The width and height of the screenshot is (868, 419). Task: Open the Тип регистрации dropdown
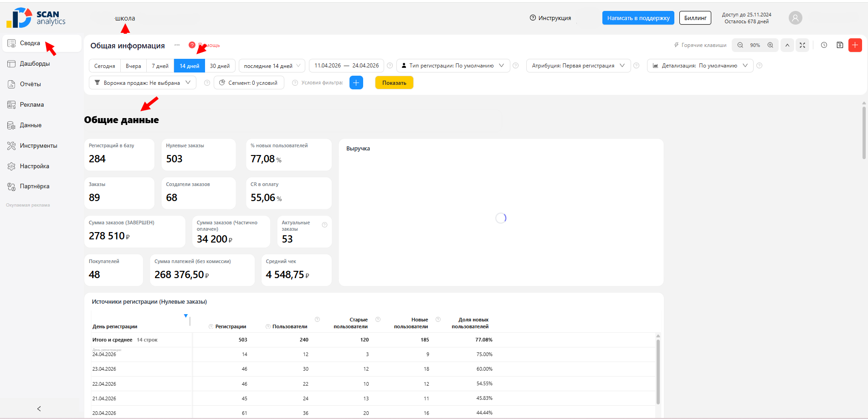pyautogui.click(x=453, y=66)
